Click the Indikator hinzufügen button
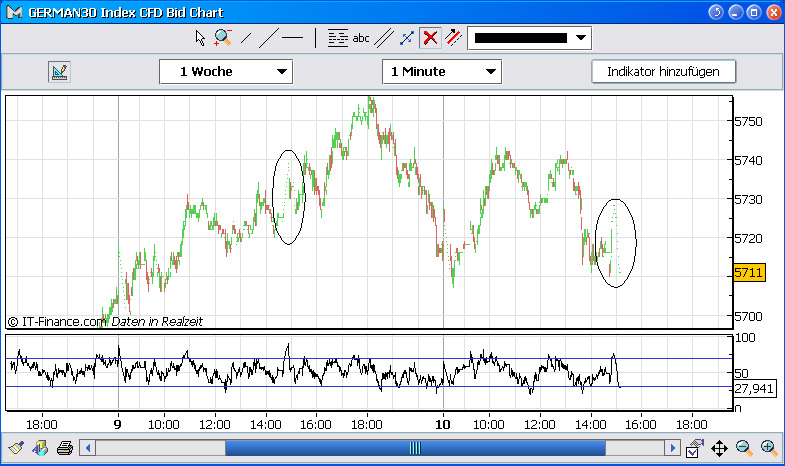The image size is (785, 466). coord(663,72)
